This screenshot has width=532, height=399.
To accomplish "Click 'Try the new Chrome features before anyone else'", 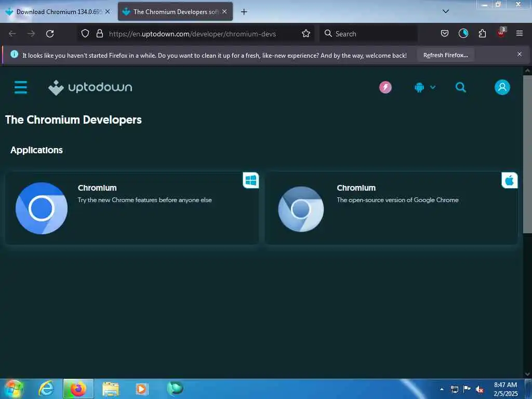I will pyautogui.click(x=144, y=200).
